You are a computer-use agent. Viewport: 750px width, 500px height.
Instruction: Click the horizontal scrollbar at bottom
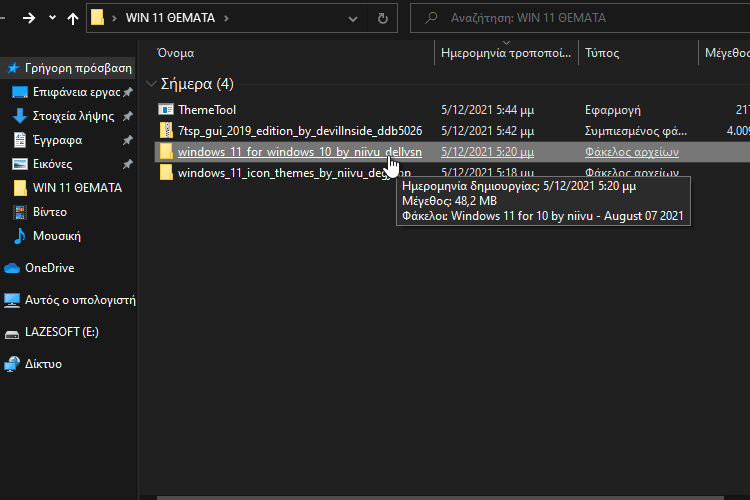coord(440,498)
